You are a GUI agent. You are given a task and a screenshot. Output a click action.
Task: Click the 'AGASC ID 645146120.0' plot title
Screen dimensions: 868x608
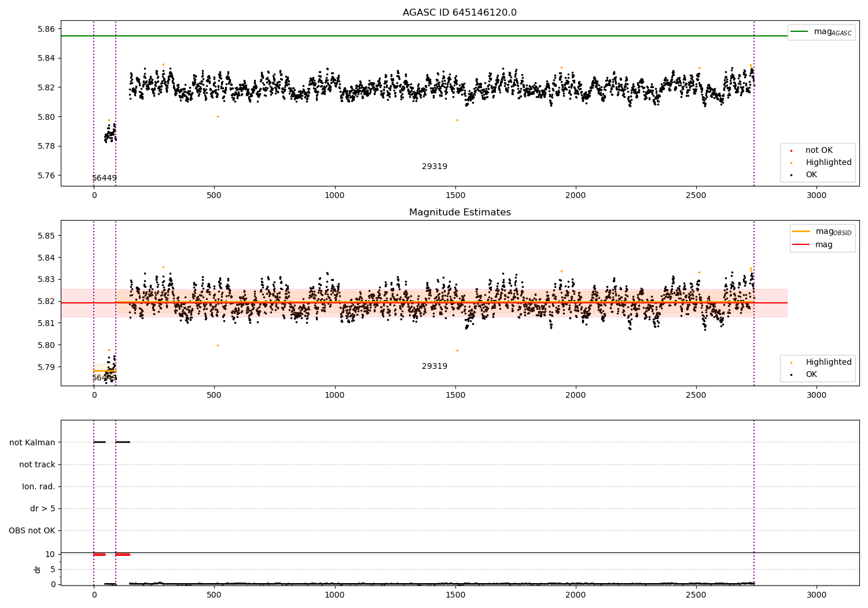click(459, 13)
